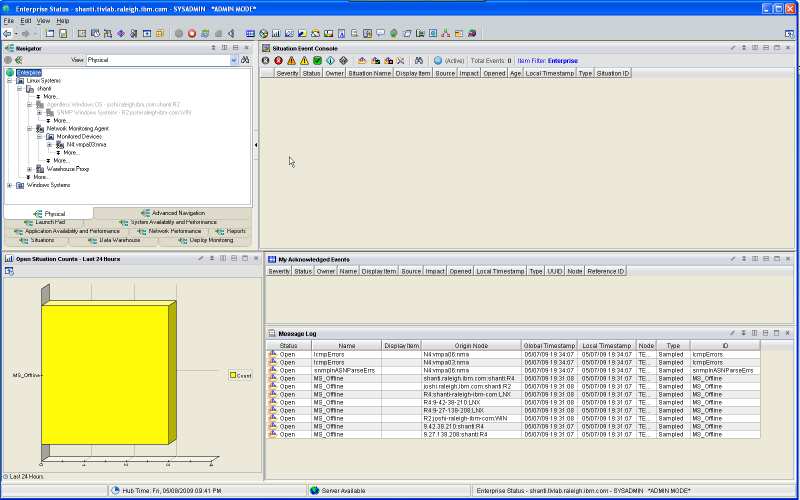Collapse Navigator pane with the splitter arrow

256,145
